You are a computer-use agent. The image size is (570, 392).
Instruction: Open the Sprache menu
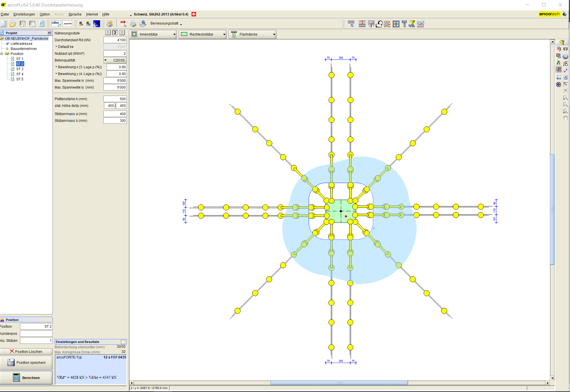[x=75, y=14]
